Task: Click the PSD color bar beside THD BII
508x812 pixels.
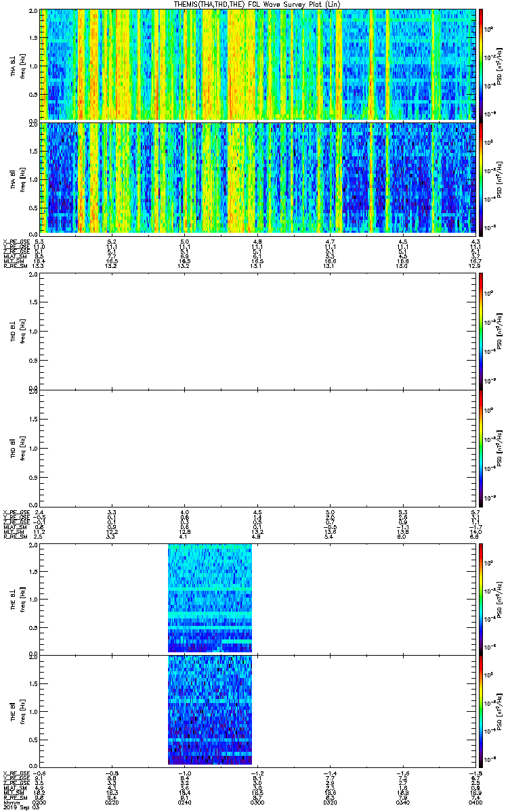Action: (481, 447)
